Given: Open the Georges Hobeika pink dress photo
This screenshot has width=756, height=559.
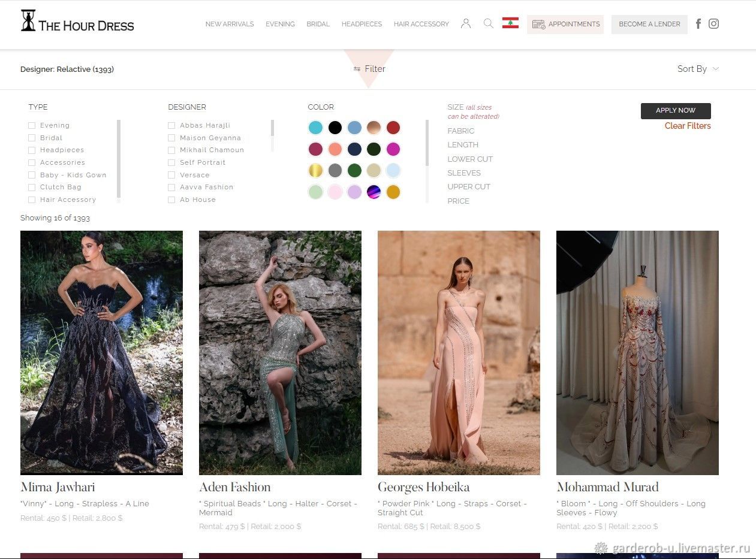Looking at the screenshot, I should (459, 352).
